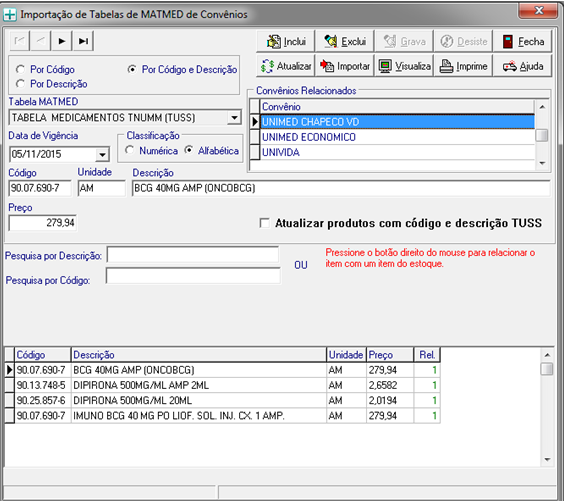Click the Unidade column header in grid

pos(346,355)
